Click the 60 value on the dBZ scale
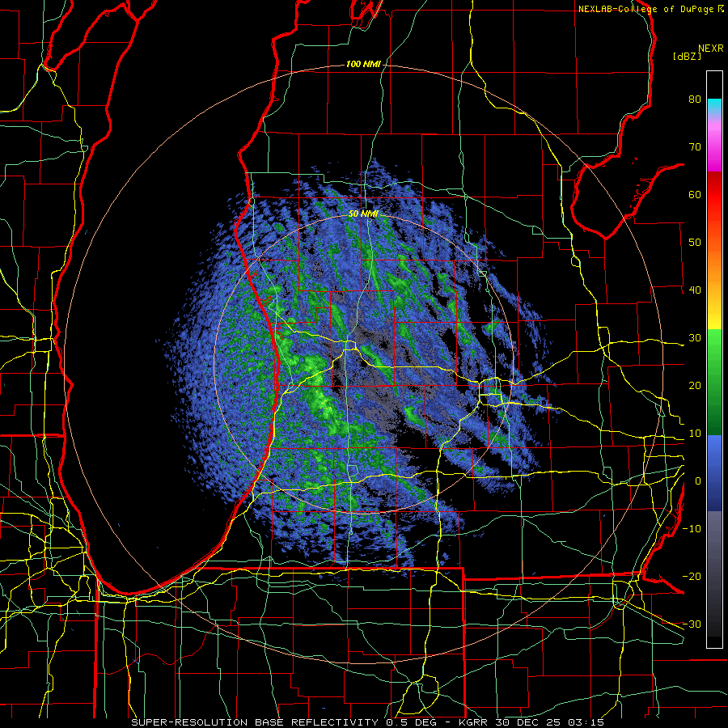The height and width of the screenshot is (728, 728). [x=695, y=194]
